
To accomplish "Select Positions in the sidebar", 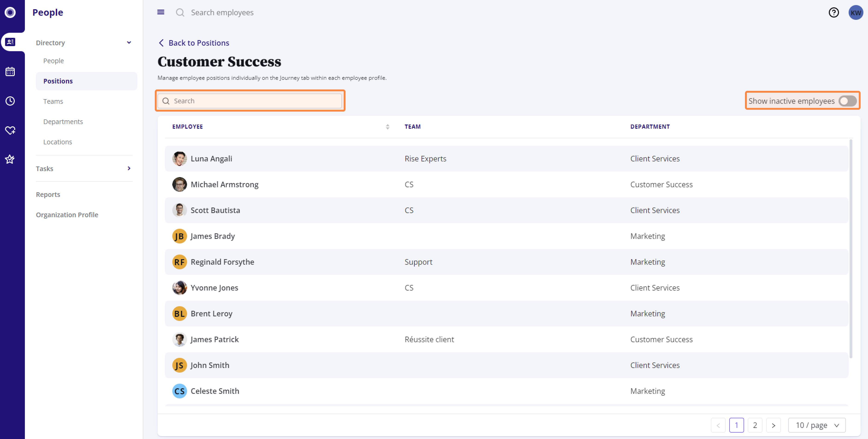I will click(86, 81).
